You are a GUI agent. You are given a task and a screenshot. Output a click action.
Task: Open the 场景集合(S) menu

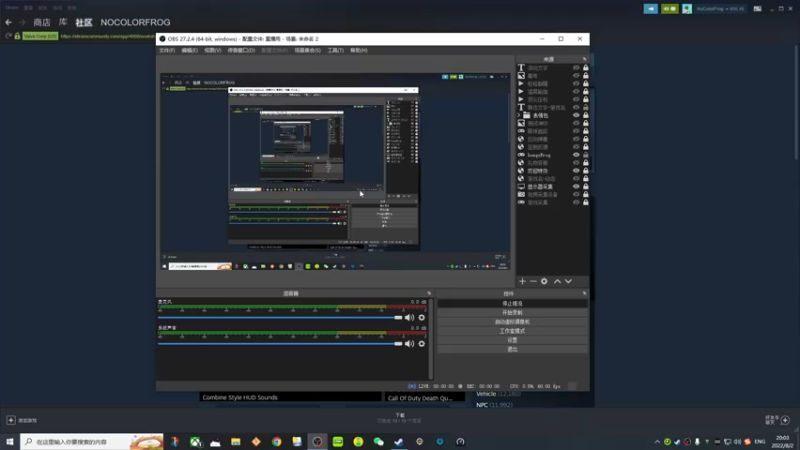pos(308,51)
